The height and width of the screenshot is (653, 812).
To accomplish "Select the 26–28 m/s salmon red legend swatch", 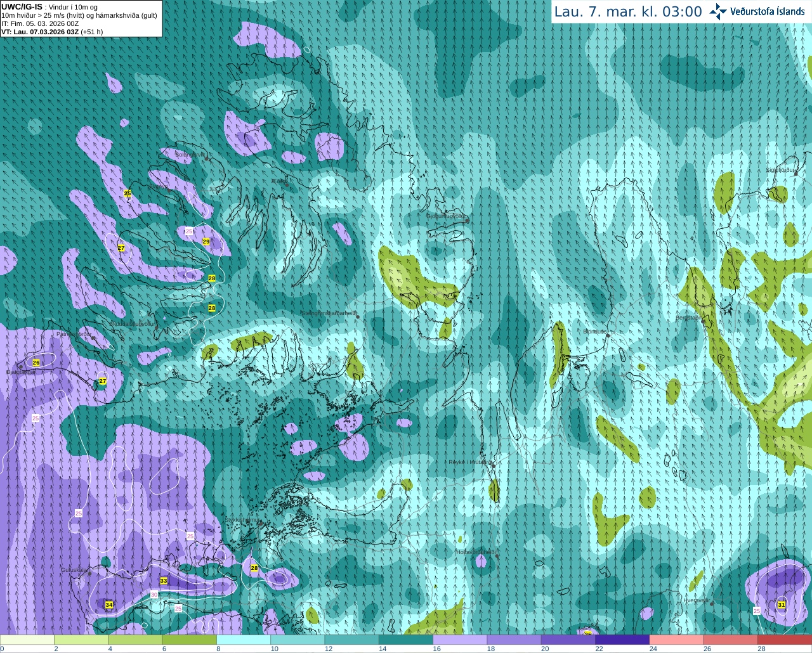I will (x=731, y=640).
